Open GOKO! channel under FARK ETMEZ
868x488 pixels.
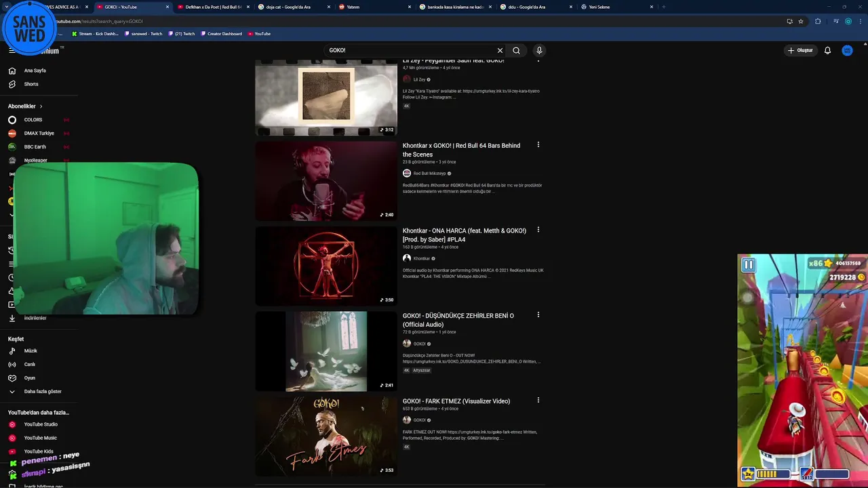coord(420,420)
